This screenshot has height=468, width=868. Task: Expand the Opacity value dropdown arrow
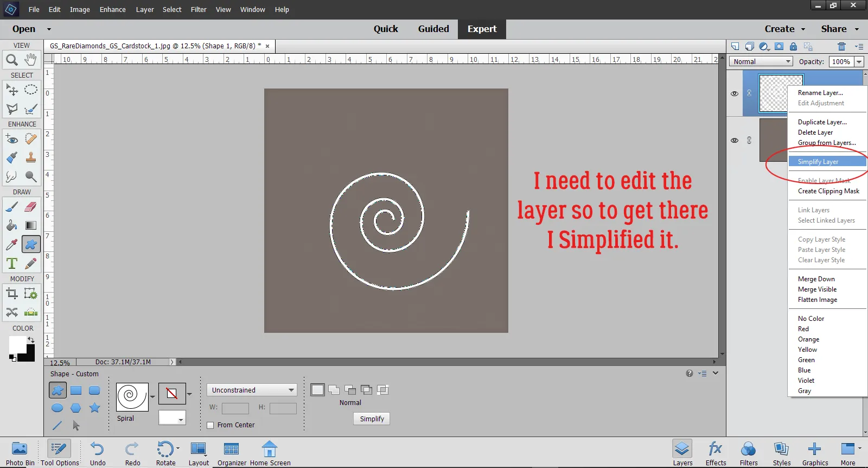pyautogui.click(x=859, y=62)
